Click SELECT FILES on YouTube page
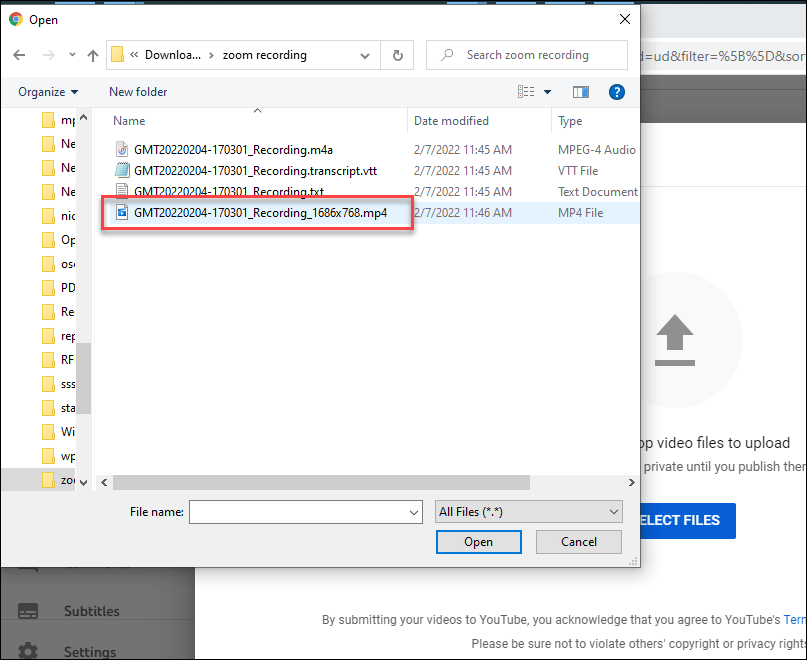The height and width of the screenshot is (660, 807). 688,520
